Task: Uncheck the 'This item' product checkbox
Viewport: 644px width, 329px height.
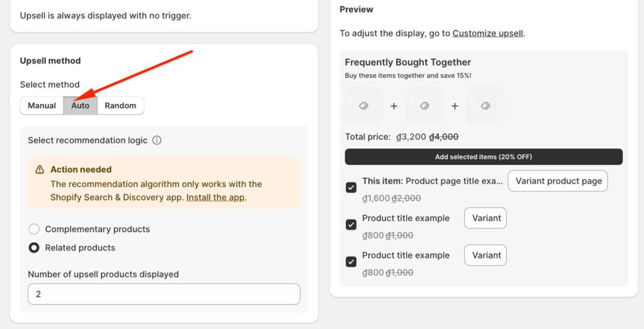Action: coord(351,187)
